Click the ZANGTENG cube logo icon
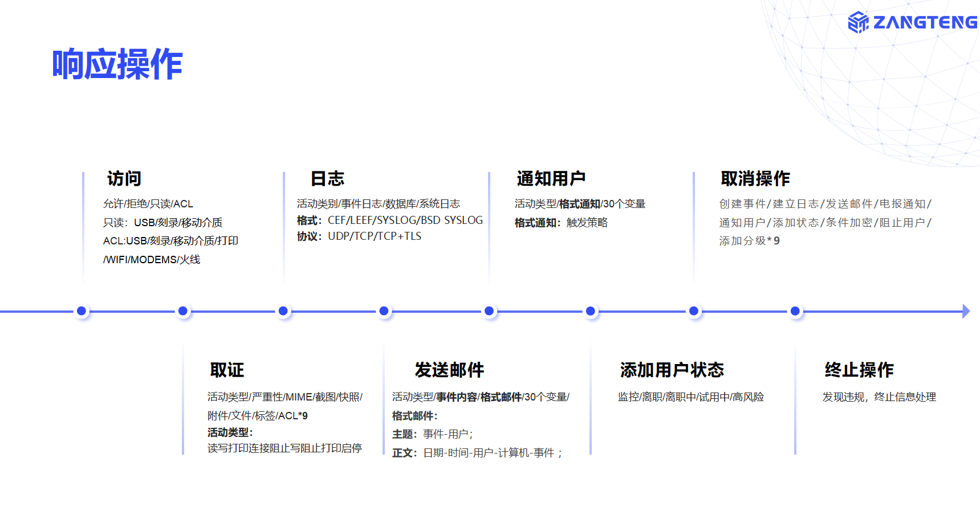 click(x=858, y=22)
